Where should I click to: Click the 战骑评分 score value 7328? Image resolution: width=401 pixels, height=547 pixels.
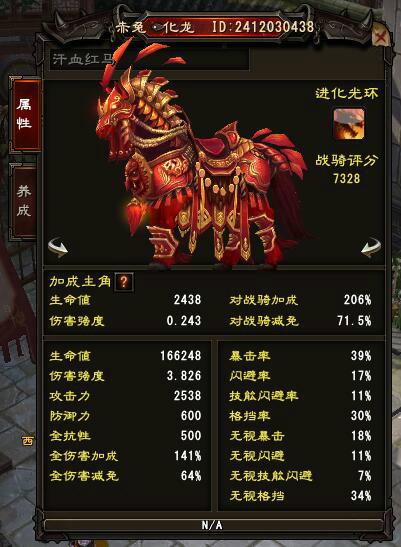(346, 179)
